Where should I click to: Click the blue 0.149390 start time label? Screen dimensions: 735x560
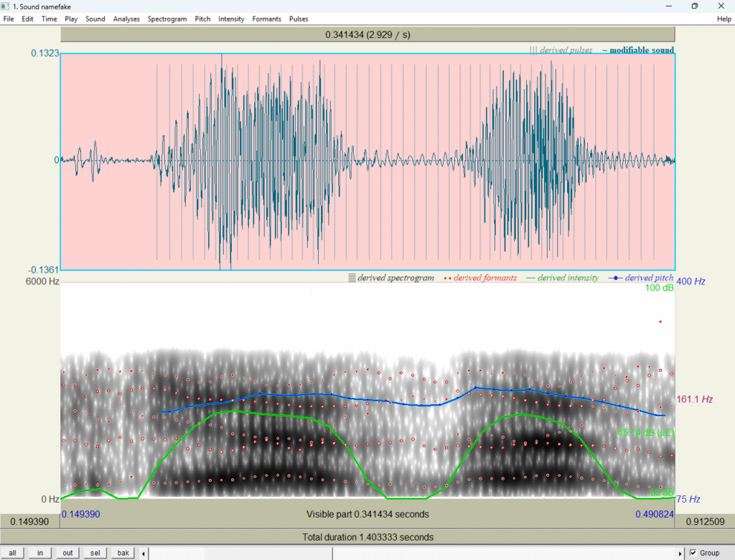(x=81, y=514)
